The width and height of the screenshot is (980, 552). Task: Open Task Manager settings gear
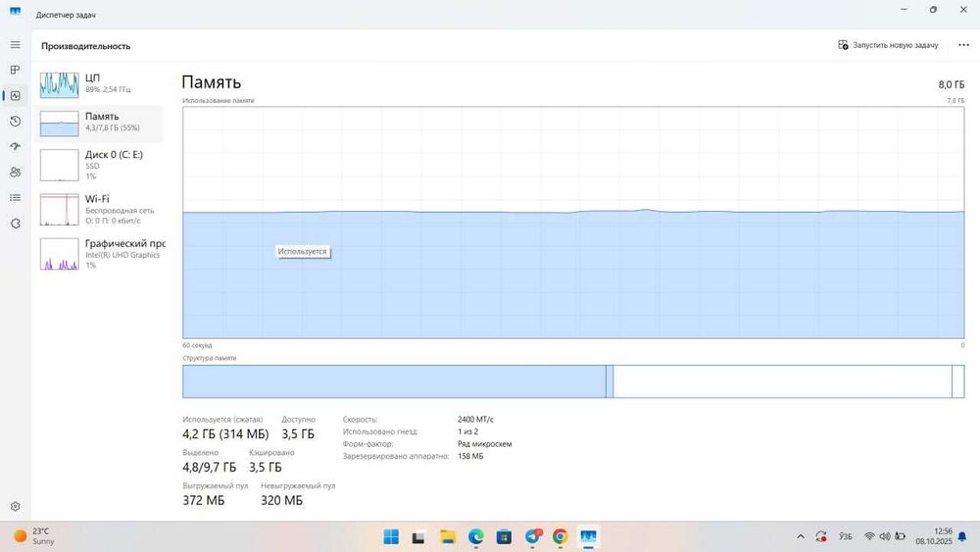15,506
